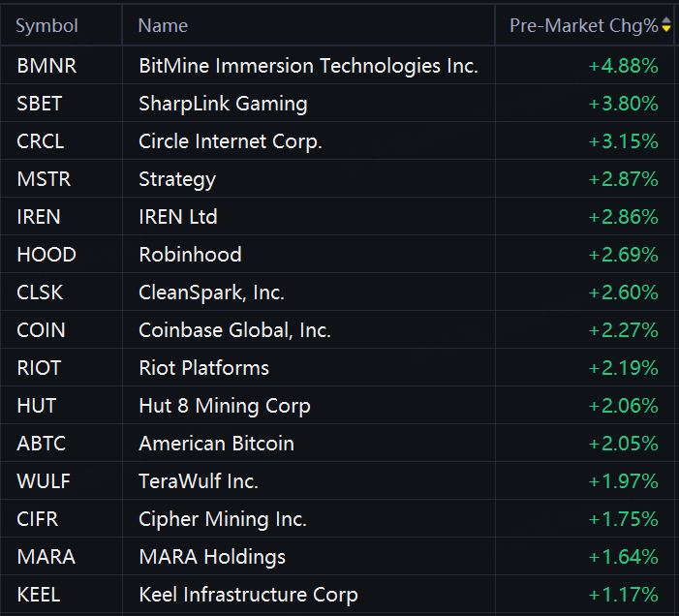The height and width of the screenshot is (616, 679).
Task: Select the MARA Holdings name
Action: (x=212, y=557)
